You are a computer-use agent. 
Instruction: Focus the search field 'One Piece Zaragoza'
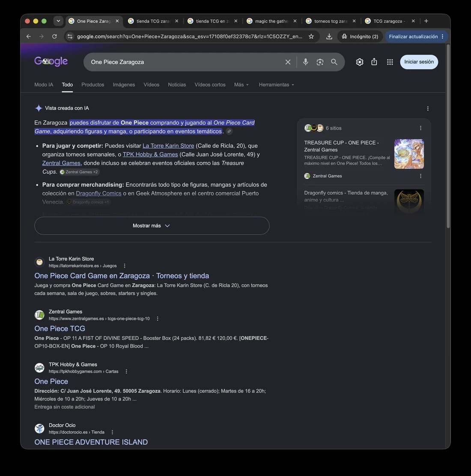(x=185, y=62)
